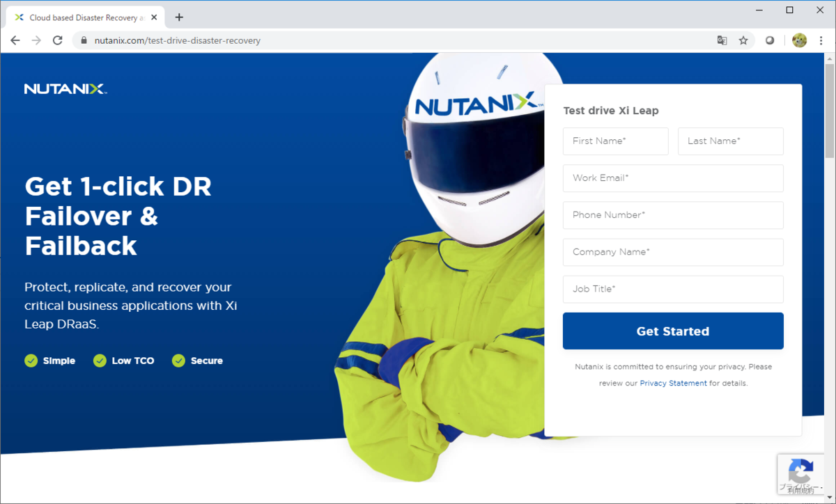Click the 'Secure' label

(x=207, y=361)
